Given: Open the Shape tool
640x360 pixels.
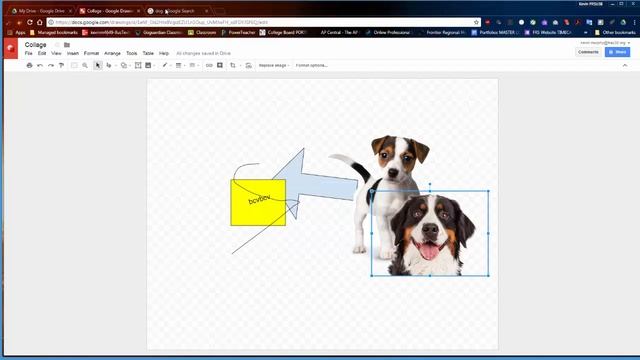Looking at the screenshot, I should click(x=124, y=65).
